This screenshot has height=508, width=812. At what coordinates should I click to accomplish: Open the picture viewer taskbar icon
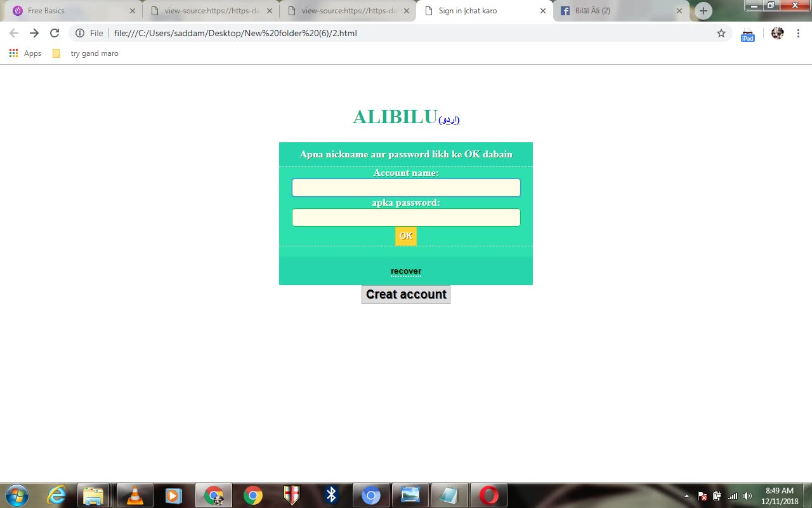coord(410,495)
